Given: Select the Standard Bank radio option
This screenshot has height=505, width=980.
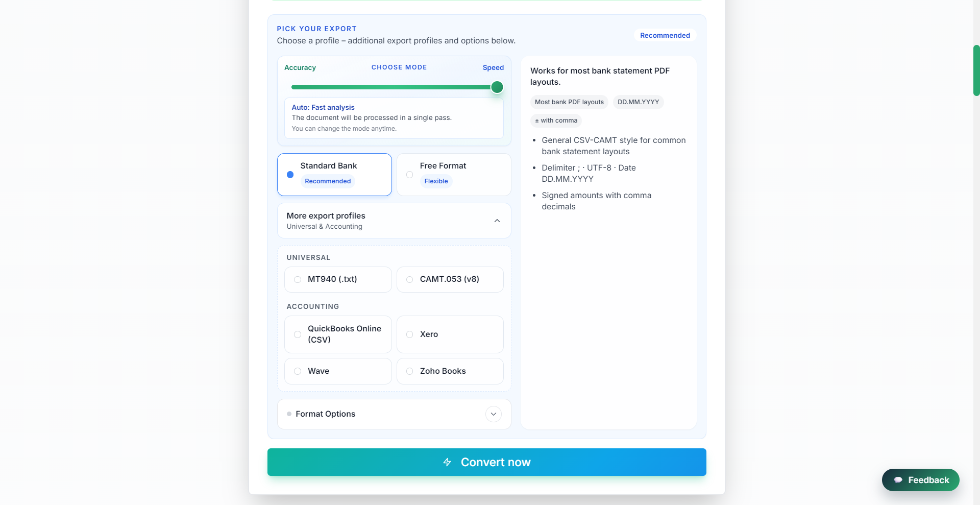Looking at the screenshot, I should [290, 175].
